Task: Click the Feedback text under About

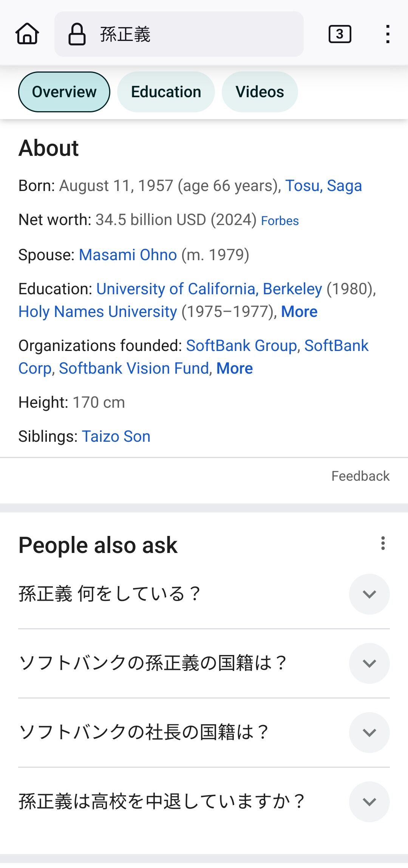Action: [360, 476]
